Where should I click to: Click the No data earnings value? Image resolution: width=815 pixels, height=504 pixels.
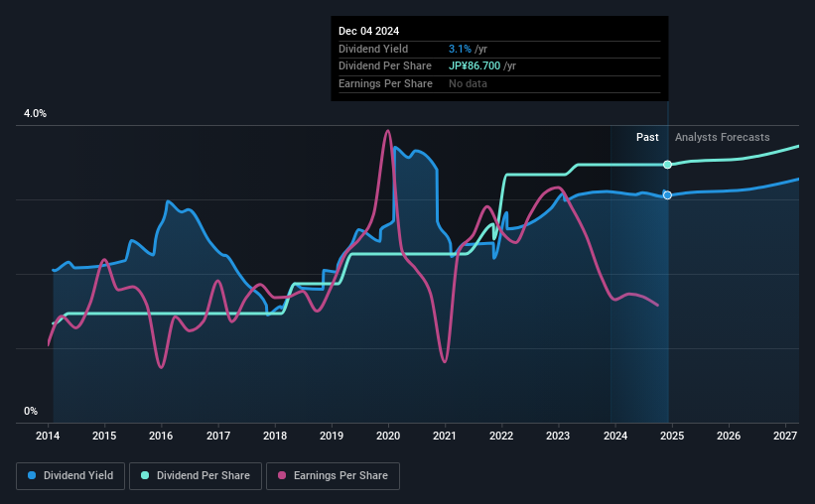click(x=468, y=83)
